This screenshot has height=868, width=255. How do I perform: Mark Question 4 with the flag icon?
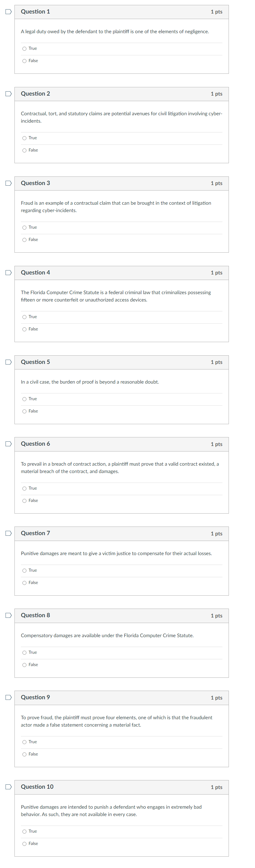point(8,272)
